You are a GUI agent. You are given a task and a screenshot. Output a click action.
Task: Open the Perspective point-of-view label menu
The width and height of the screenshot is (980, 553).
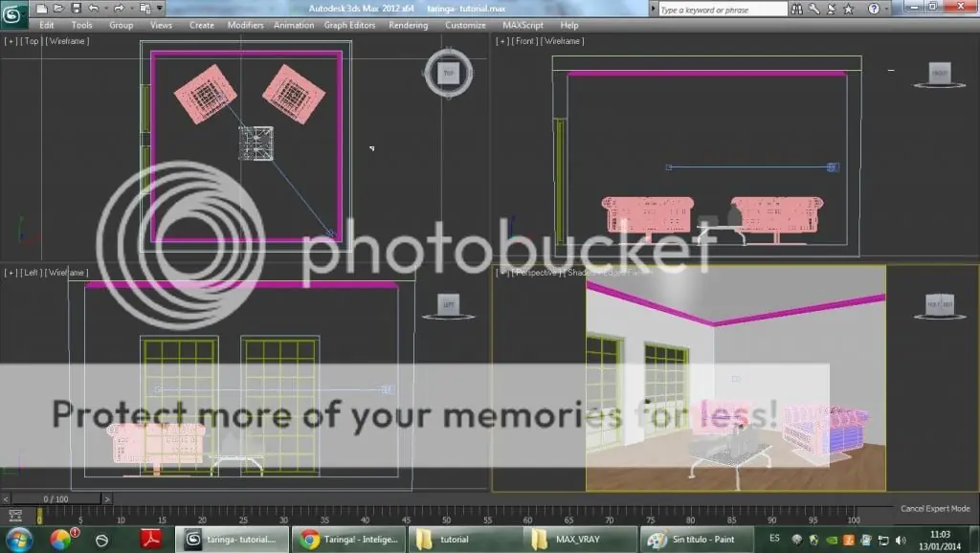pyautogui.click(x=537, y=272)
